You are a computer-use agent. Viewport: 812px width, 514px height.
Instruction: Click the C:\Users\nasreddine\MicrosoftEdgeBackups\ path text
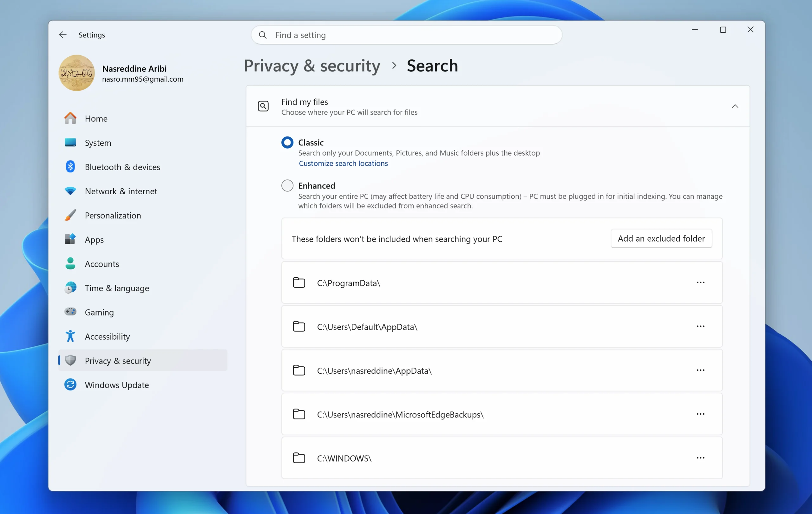tap(400, 415)
